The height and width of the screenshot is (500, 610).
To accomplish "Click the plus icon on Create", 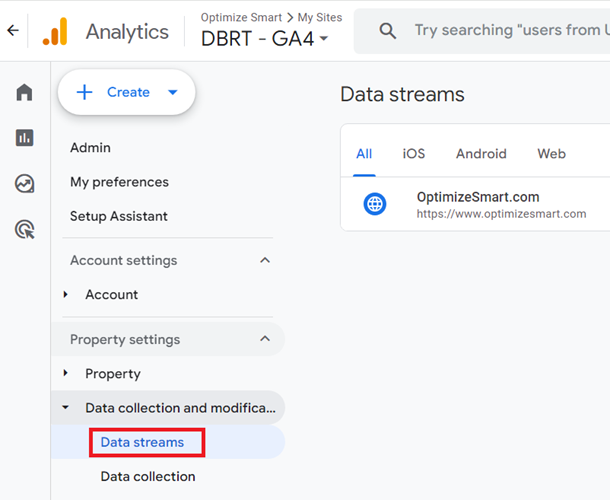I will point(84,92).
